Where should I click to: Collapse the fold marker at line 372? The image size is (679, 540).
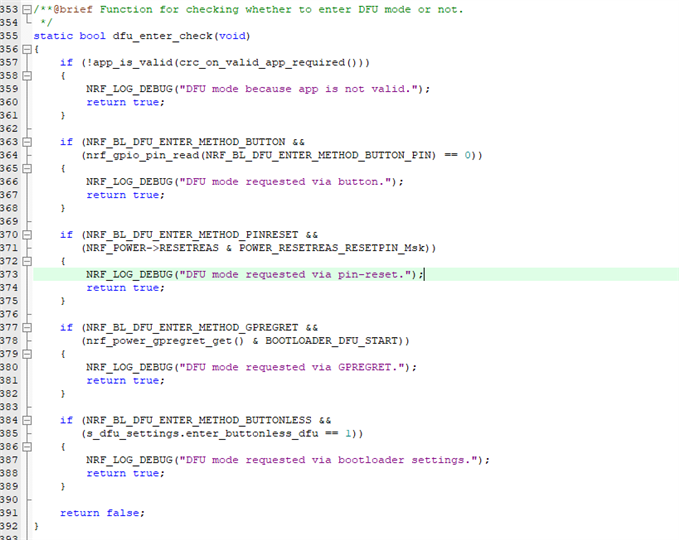pos(27,261)
